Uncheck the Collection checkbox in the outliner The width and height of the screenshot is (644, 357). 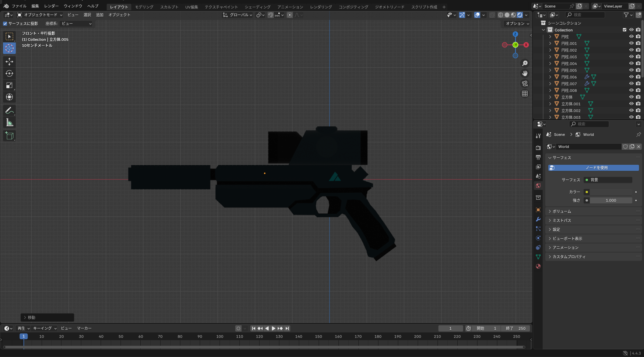click(x=624, y=30)
